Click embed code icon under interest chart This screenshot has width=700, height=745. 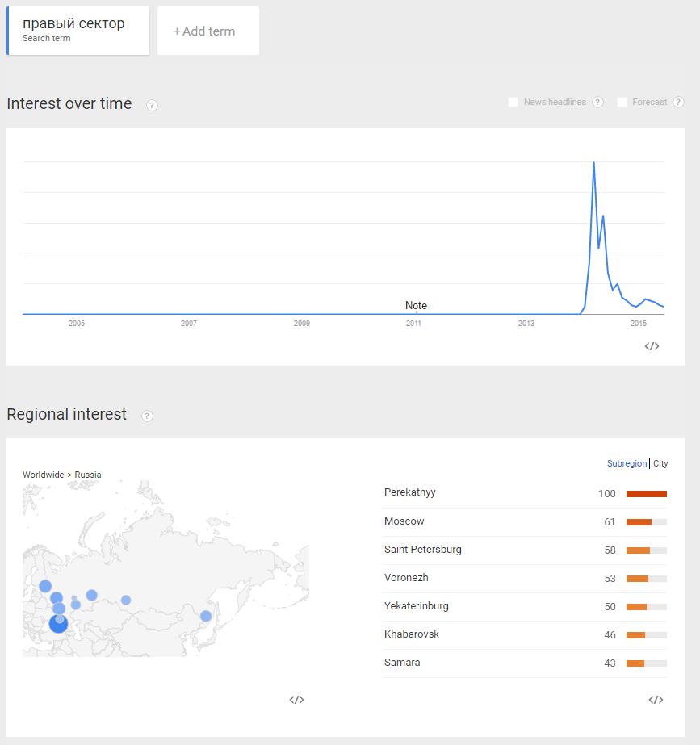(x=652, y=346)
